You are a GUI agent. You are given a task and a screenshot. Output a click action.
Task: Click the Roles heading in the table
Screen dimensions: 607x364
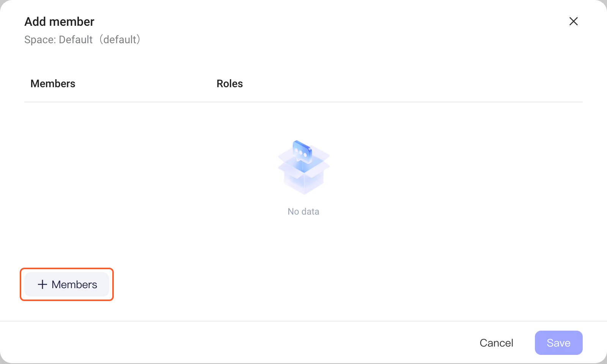pyautogui.click(x=230, y=83)
